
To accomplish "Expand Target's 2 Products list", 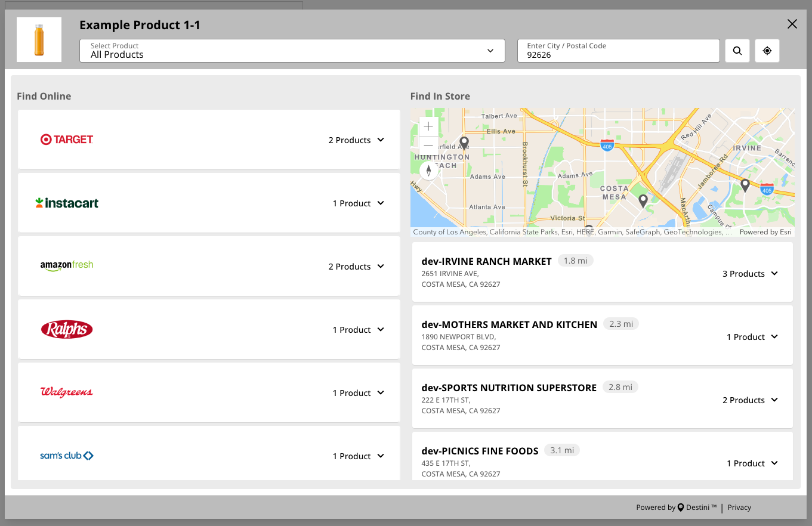I will [356, 140].
